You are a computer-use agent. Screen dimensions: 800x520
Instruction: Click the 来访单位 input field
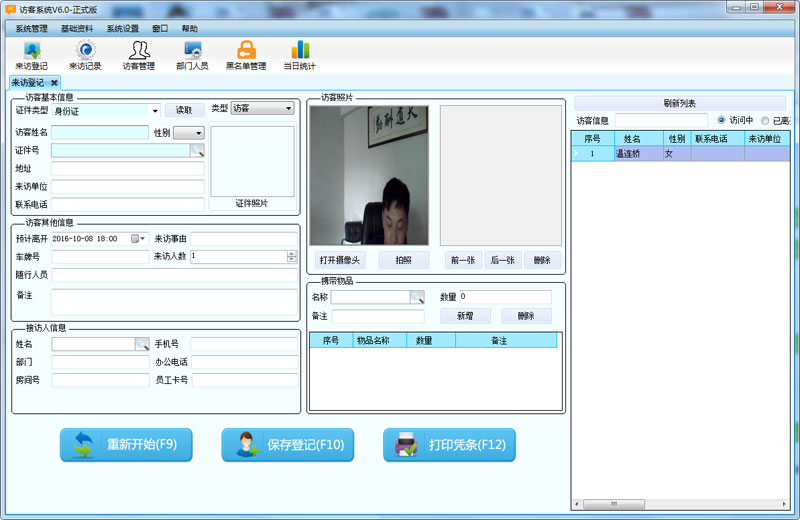(x=128, y=186)
